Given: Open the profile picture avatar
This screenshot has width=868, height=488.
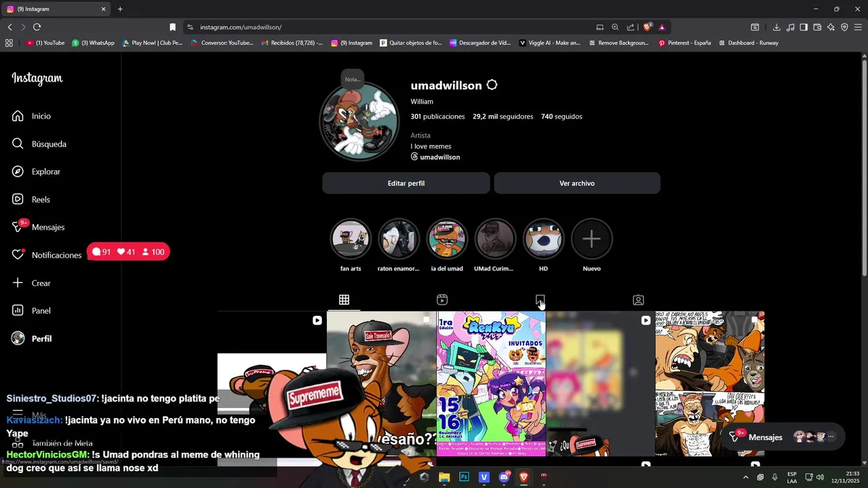Looking at the screenshot, I should [359, 122].
